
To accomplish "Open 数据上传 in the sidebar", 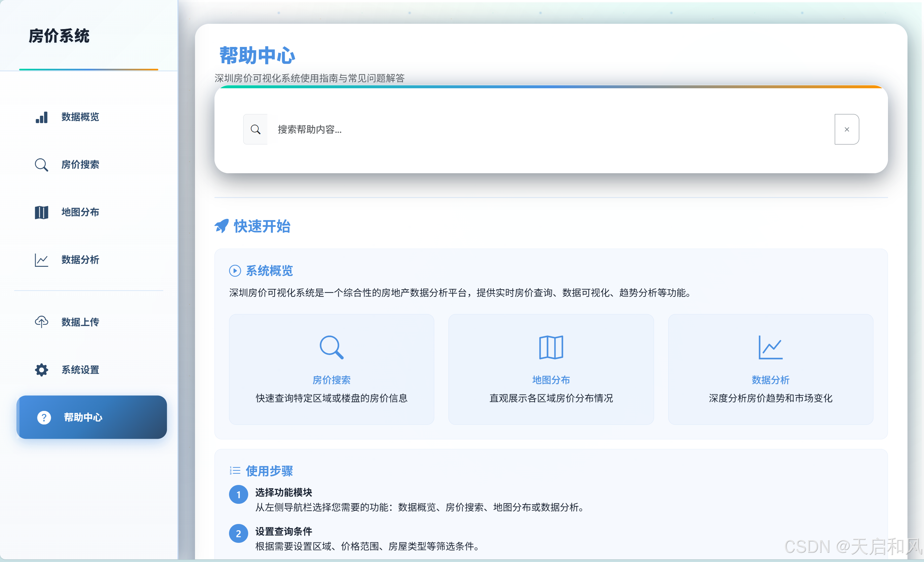I will pyautogui.click(x=92, y=322).
